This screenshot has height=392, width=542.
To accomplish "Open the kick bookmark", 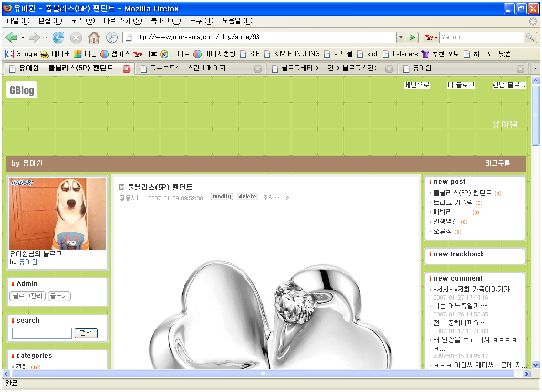I will pos(368,54).
